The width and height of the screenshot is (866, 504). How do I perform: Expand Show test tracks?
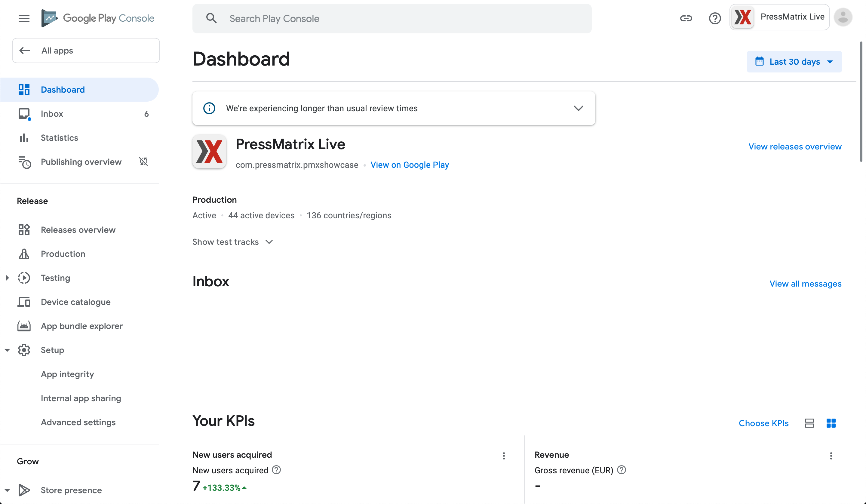233,242
